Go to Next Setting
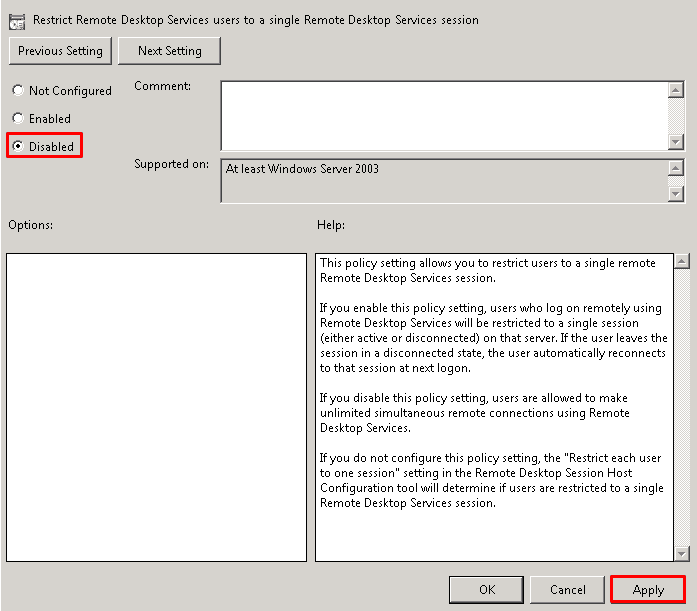This screenshot has height=611, width=697. click(x=169, y=51)
